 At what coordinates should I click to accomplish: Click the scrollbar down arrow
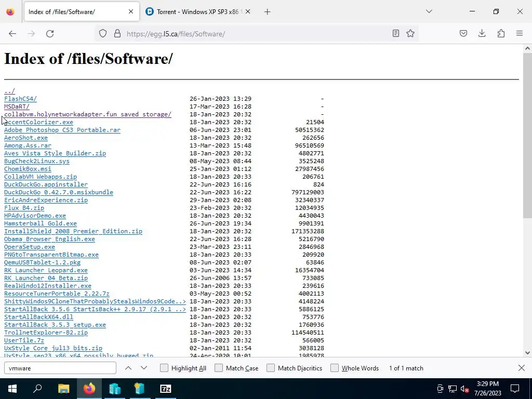528,353
